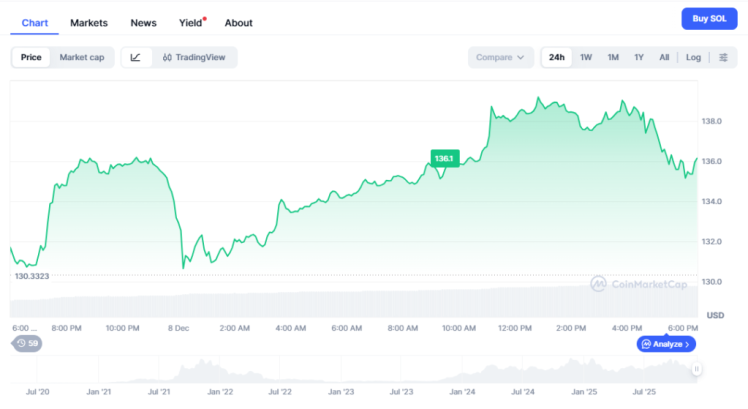Open the News tab
This screenshot has width=748, height=409.
pyautogui.click(x=143, y=23)
